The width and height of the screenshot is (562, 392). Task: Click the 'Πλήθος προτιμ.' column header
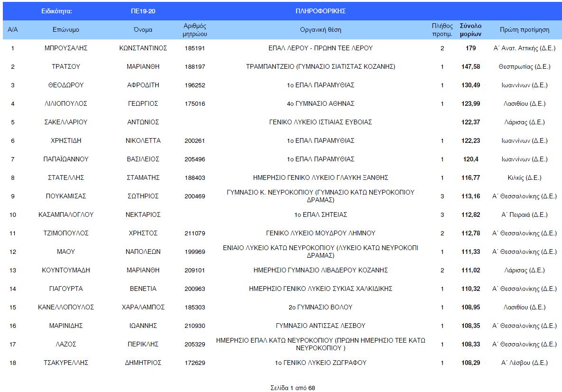click(x=442, y=30)
